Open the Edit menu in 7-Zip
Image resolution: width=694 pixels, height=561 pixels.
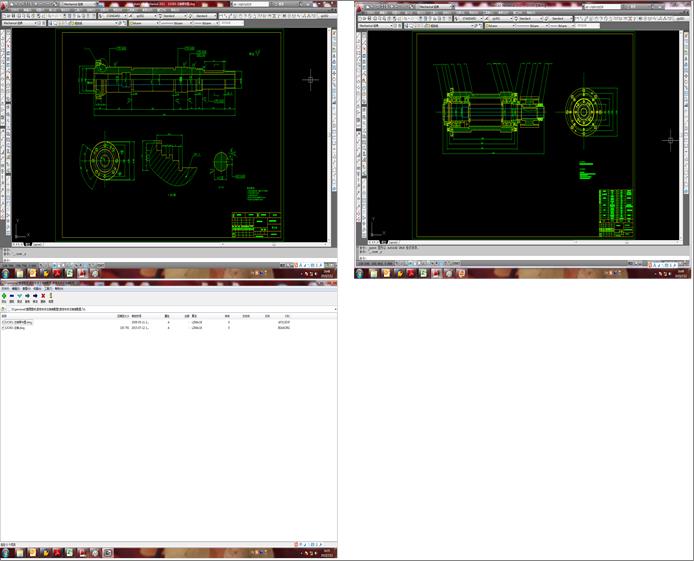[x=16, y=288]
